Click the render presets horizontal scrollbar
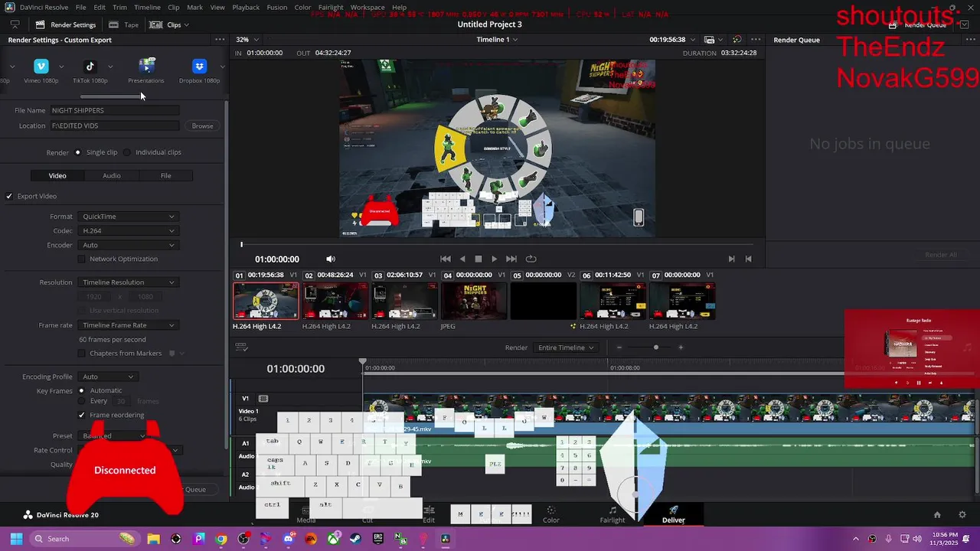The image size is (980, 551). (x=112, y=96)
